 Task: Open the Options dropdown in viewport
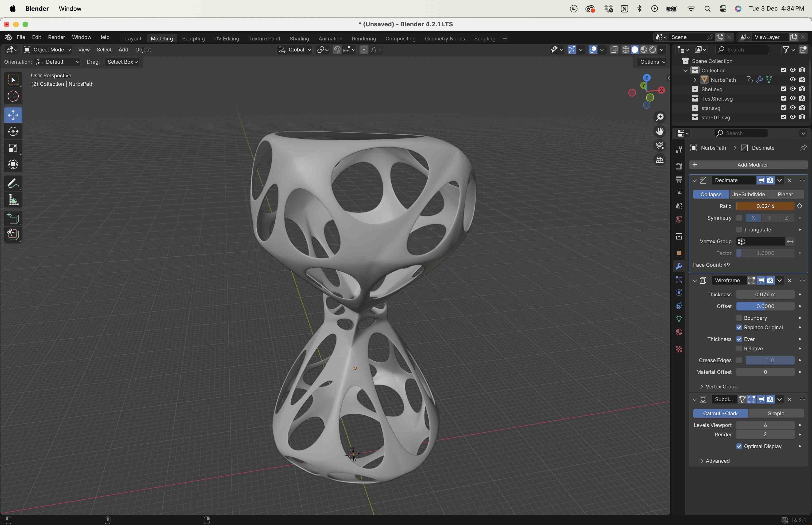coord(652,62)
